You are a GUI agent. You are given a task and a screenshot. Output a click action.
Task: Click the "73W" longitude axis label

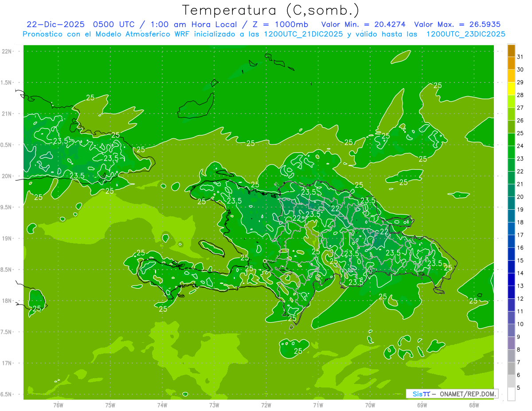tap(214, 405)
